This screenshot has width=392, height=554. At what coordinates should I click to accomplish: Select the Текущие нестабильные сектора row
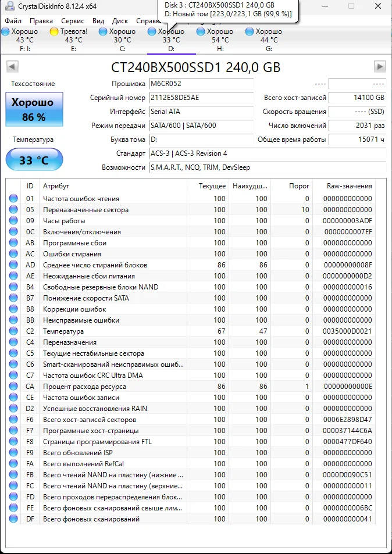click(x=191, y=353)
